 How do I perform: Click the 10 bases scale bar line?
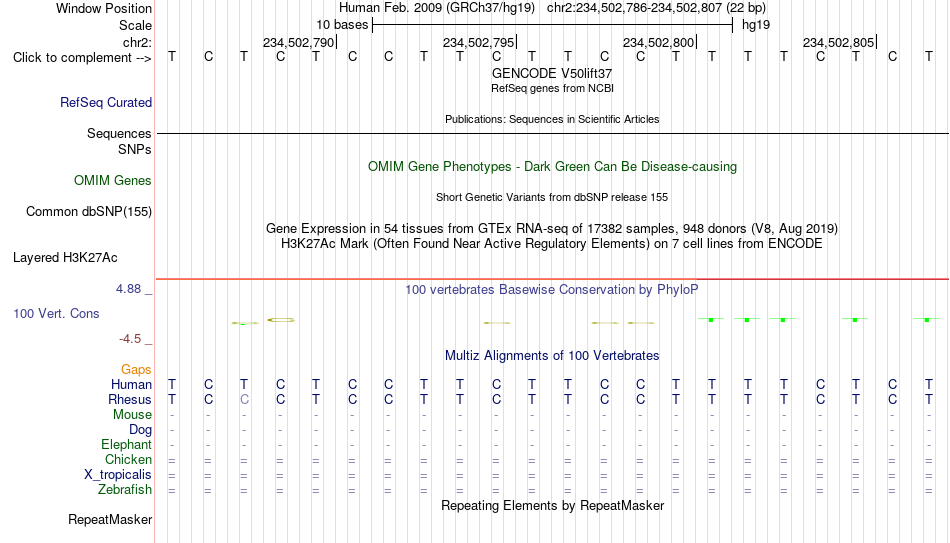(x=553, y=25)
